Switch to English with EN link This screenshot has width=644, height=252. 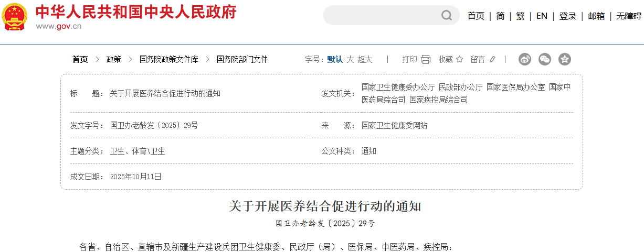[542, 16]
